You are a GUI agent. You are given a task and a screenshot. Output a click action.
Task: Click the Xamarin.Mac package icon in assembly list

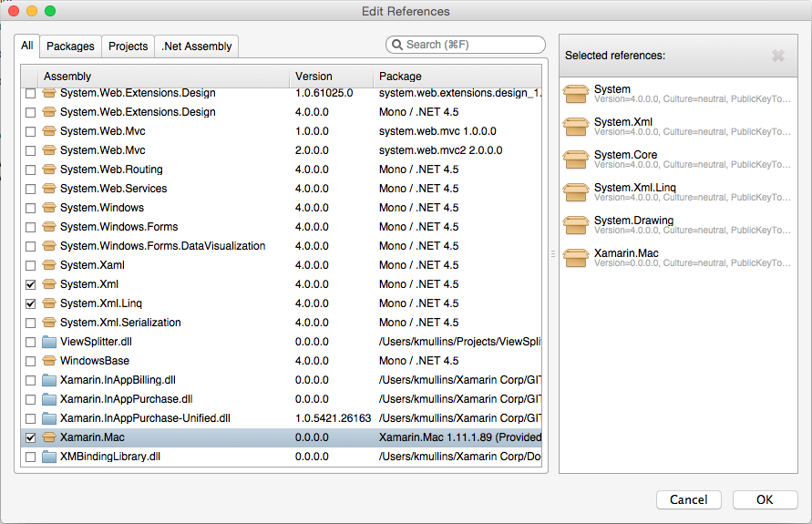click(49, 437)
